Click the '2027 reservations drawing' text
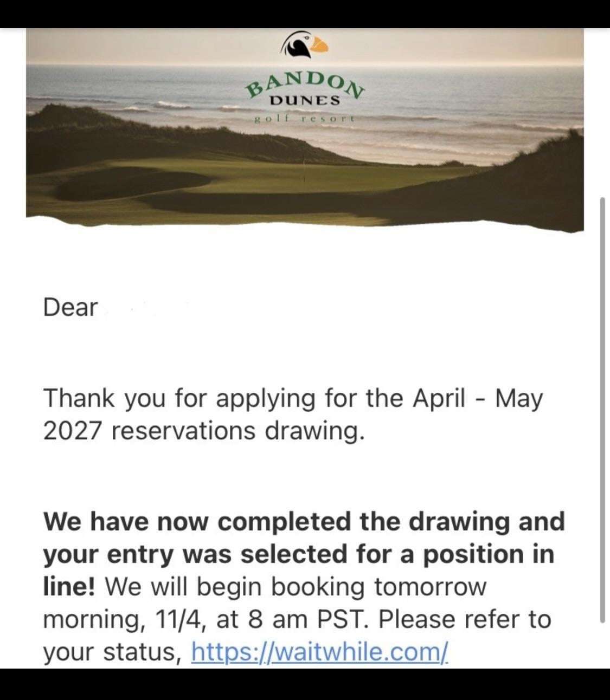 (201, 431)
